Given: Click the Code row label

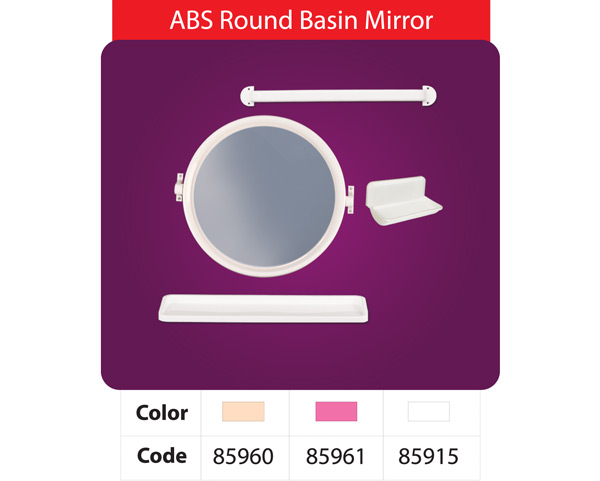Looking at the screenshot, I should (x=162, y=456).
